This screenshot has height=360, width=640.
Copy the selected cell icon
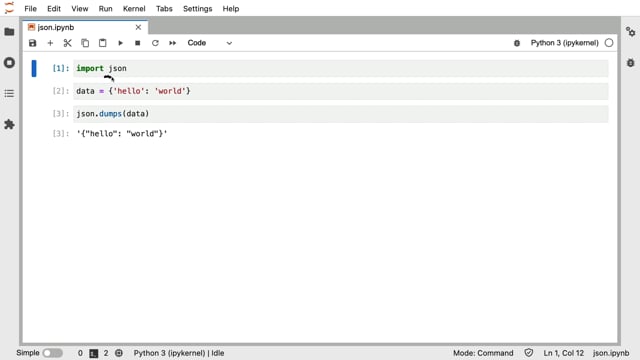coord(85,43)
